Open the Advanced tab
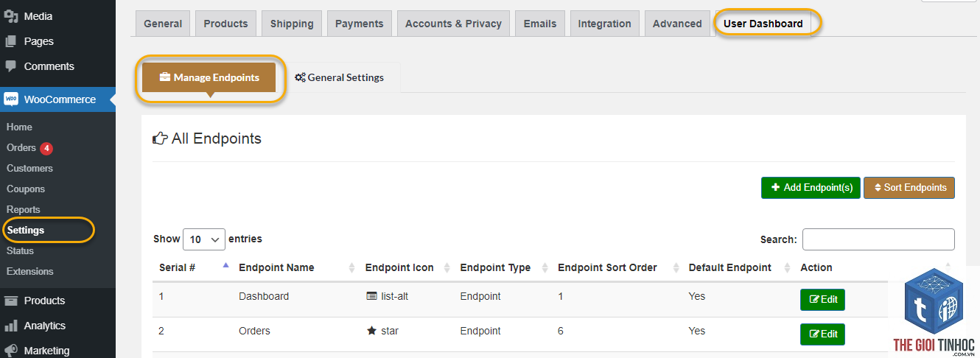This screenshot has width=980, height=358. [677, 24]
